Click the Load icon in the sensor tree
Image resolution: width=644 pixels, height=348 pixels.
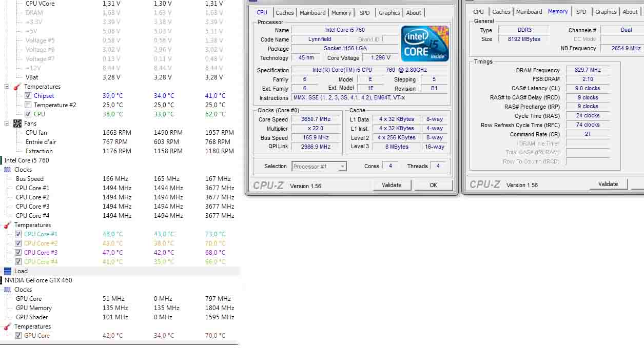click(8, 271)
